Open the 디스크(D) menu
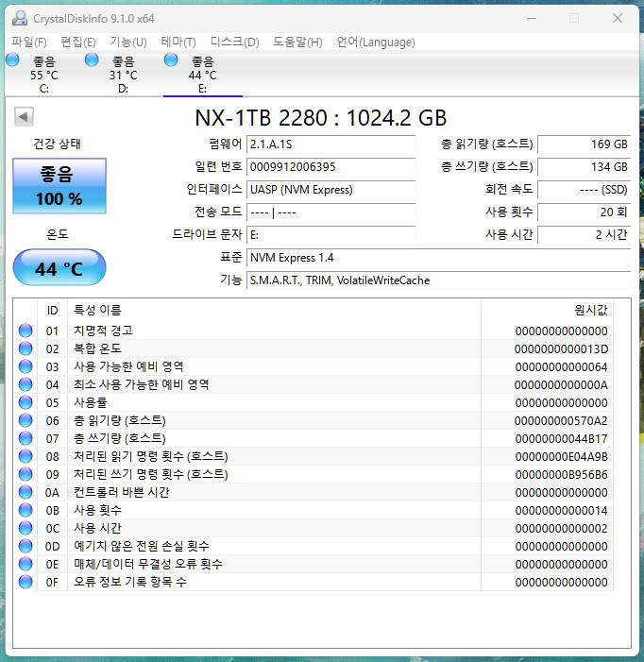The image size is (644, 662). [x=234, y=42]
